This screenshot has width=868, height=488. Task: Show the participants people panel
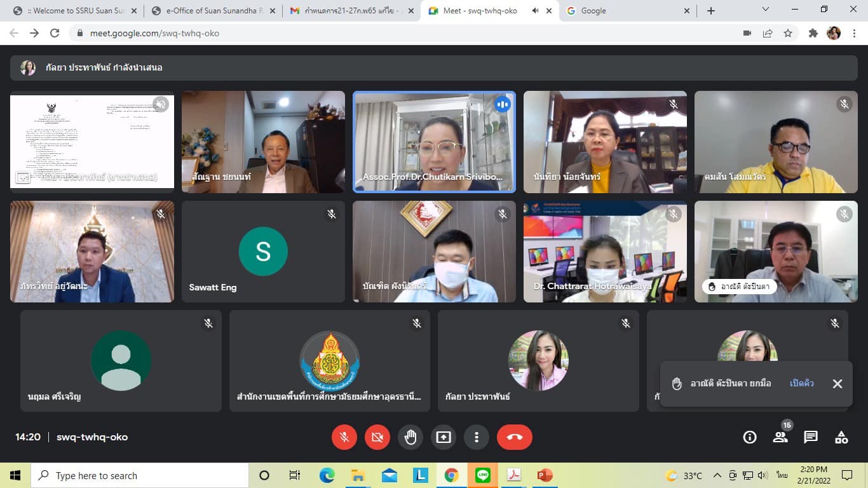(780, 437)
